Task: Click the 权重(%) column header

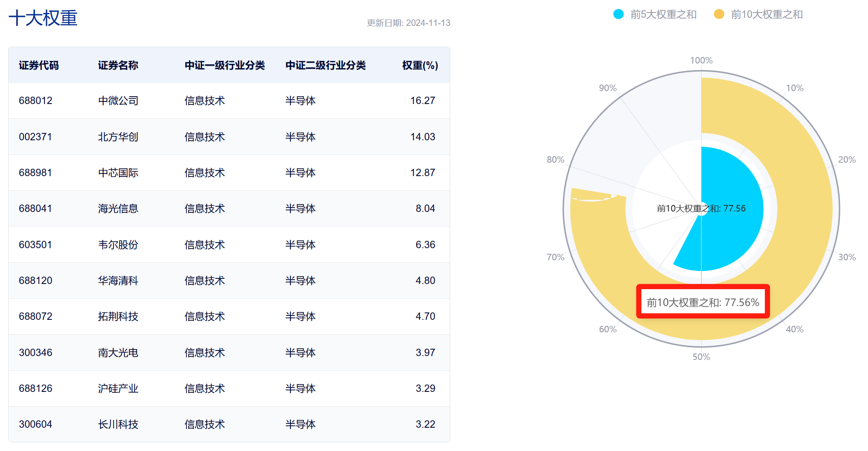Action: (x=420, y=65)
